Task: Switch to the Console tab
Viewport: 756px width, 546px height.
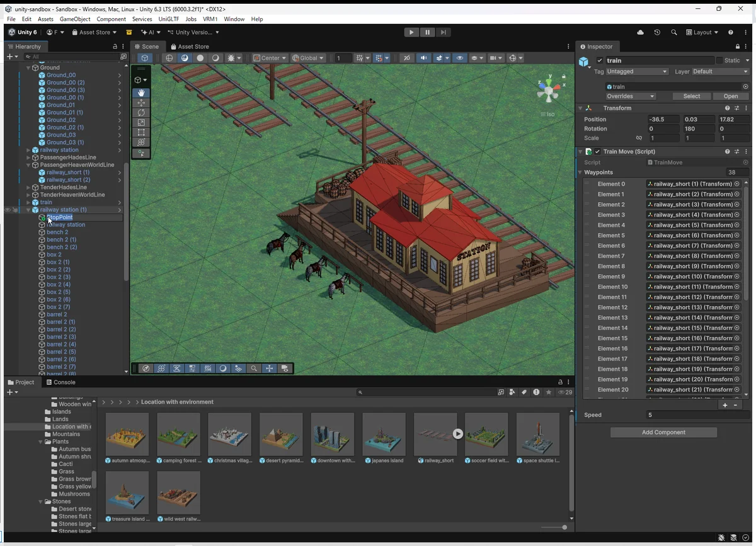Action: (60, 382)
